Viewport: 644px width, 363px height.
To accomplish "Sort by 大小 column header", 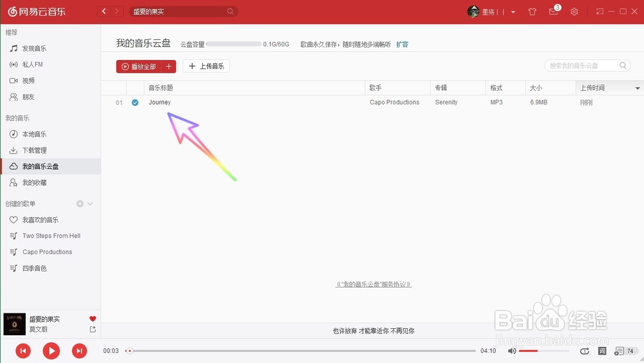I will (551, 88).
